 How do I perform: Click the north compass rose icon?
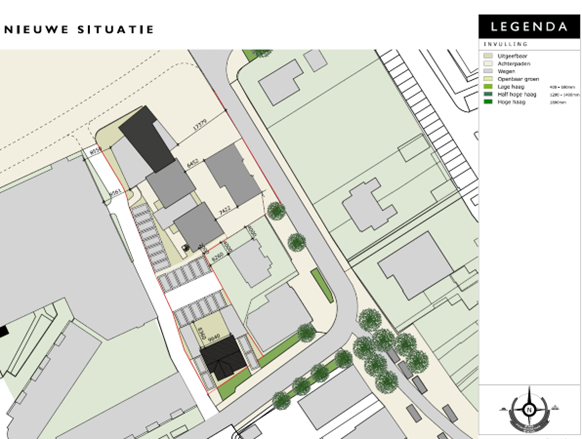click(x=529, y=410)
